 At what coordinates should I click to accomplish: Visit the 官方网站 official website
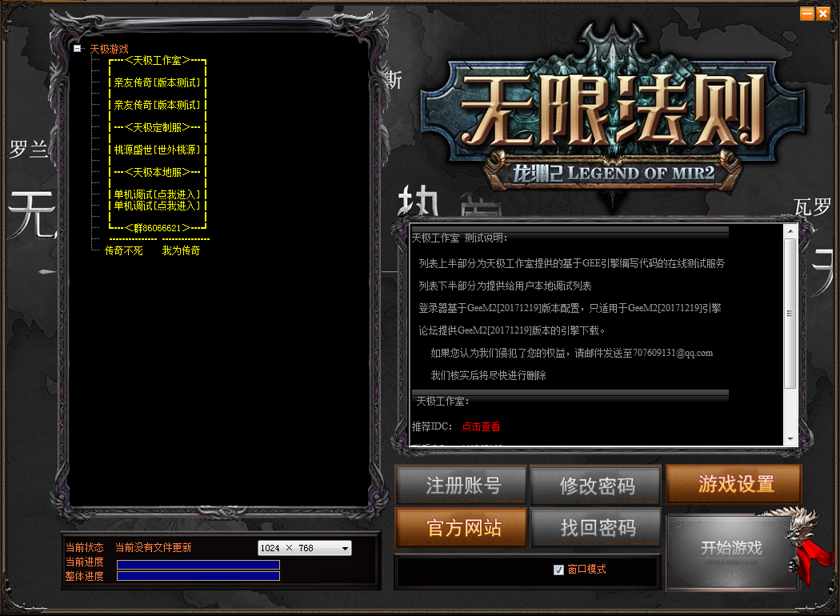click(462, 528)
